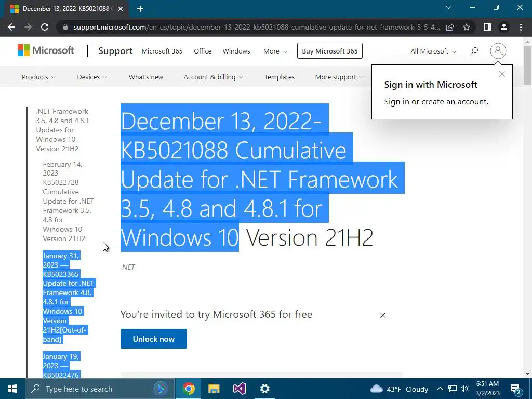Open .NET Framework Updates for 21H2 link

(x=62, y=130)
